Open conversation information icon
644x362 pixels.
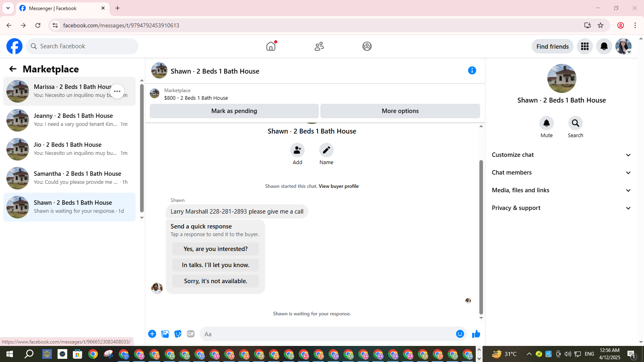click(472, 70)
